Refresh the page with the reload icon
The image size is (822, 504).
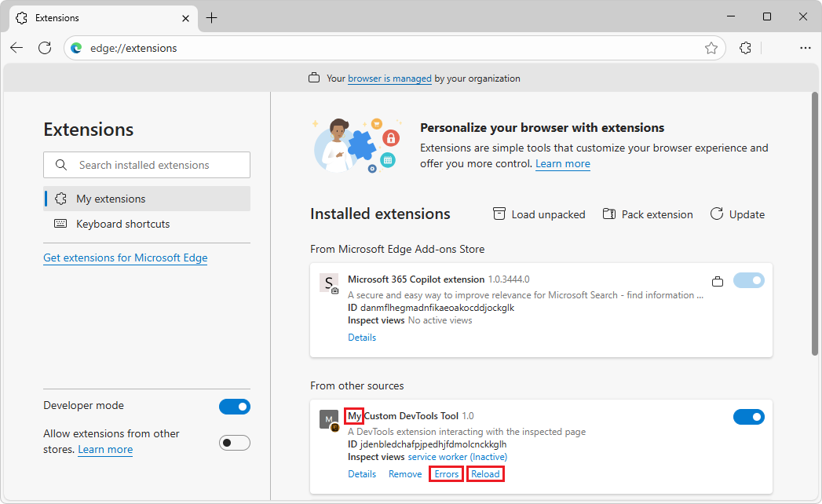click(x=45, y=48)
